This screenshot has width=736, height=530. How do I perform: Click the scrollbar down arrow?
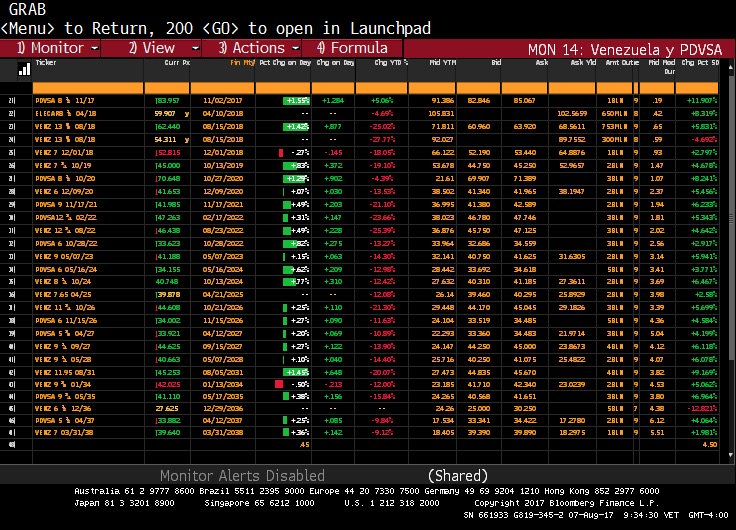coord(731,455)
